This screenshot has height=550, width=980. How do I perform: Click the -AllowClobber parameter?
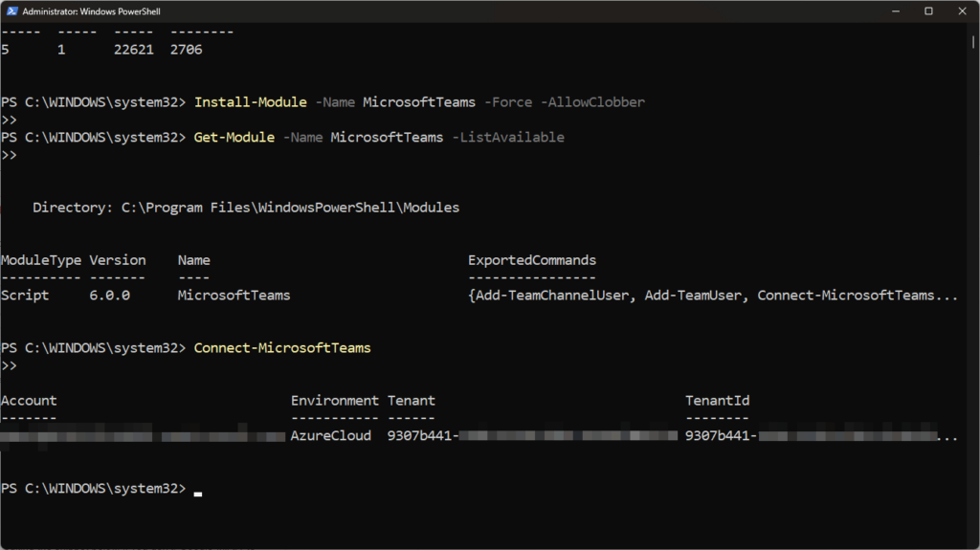click(x=592, y=102)
